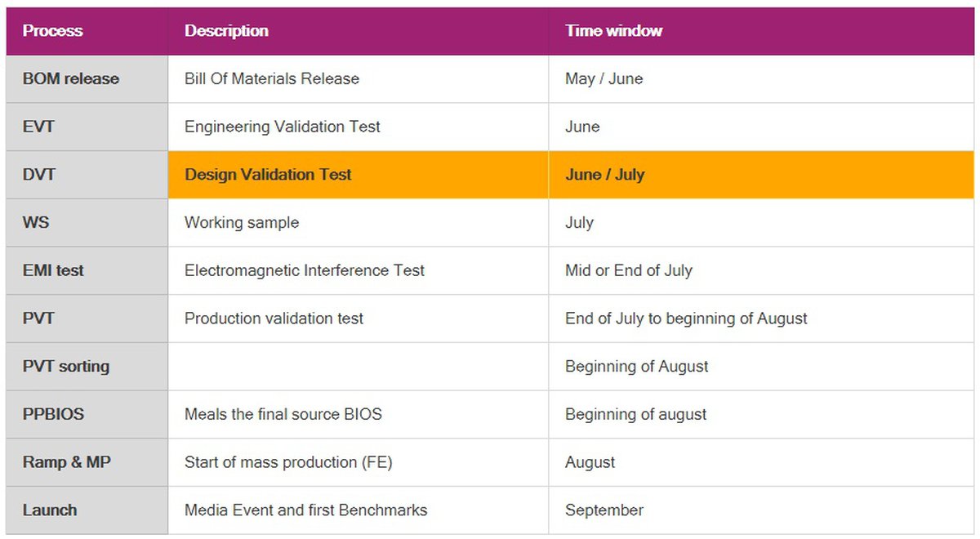The height and width of the screenshot is (539, 980).
Task: Click the September time window cell
Action: [604, 510]
